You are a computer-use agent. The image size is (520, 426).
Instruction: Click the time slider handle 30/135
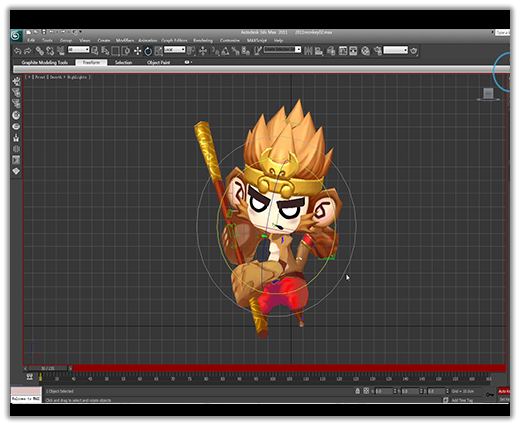[48, 368]
